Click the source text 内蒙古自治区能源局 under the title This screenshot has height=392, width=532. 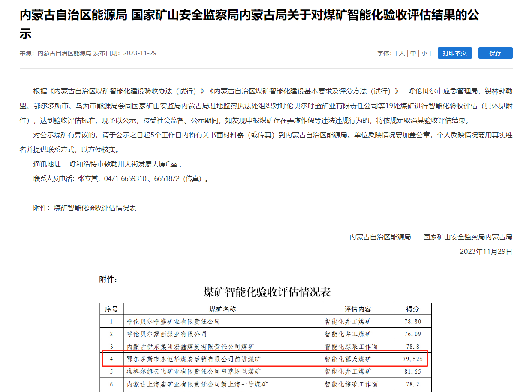click(x=64, y=53)
